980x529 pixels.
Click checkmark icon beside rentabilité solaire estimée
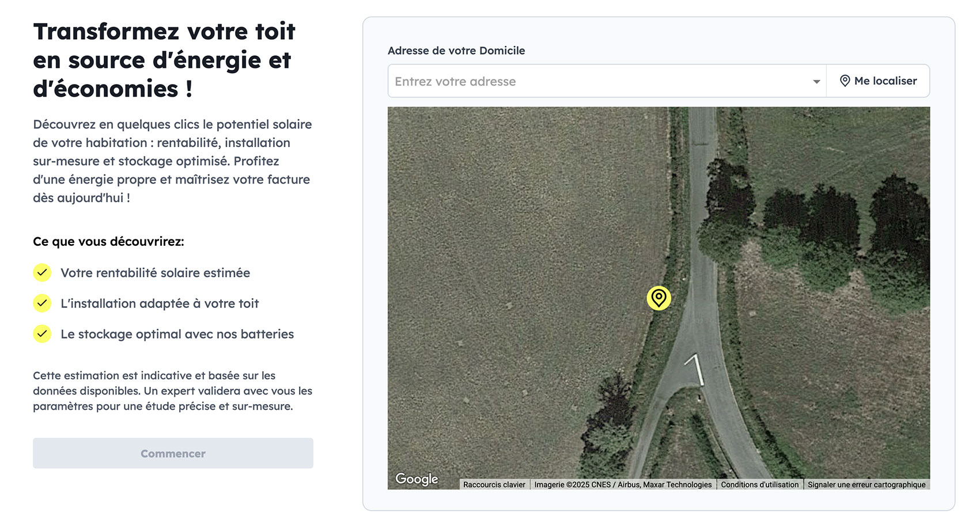click(x=42, y=273)
